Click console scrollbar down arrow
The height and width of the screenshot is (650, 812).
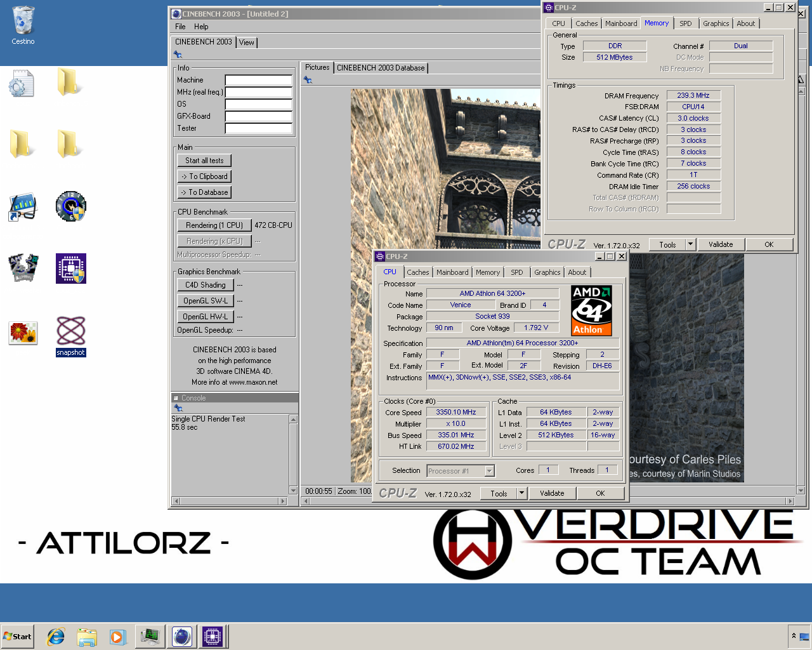pyautogui.click(x=293, y=490)
